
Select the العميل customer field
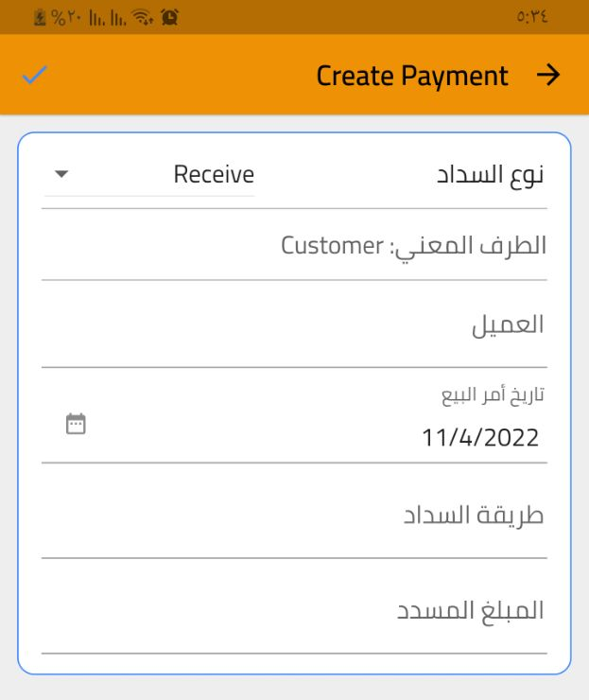(x=294, y=325)
